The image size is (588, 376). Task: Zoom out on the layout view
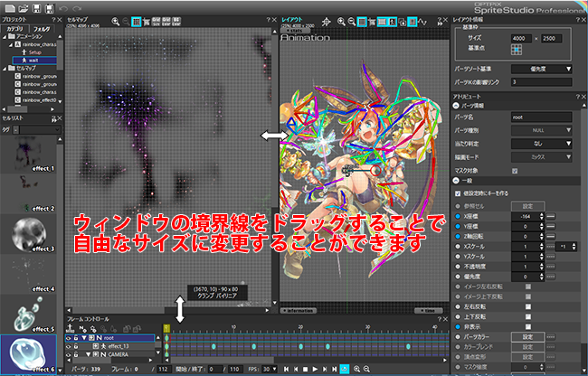(351, 22)
